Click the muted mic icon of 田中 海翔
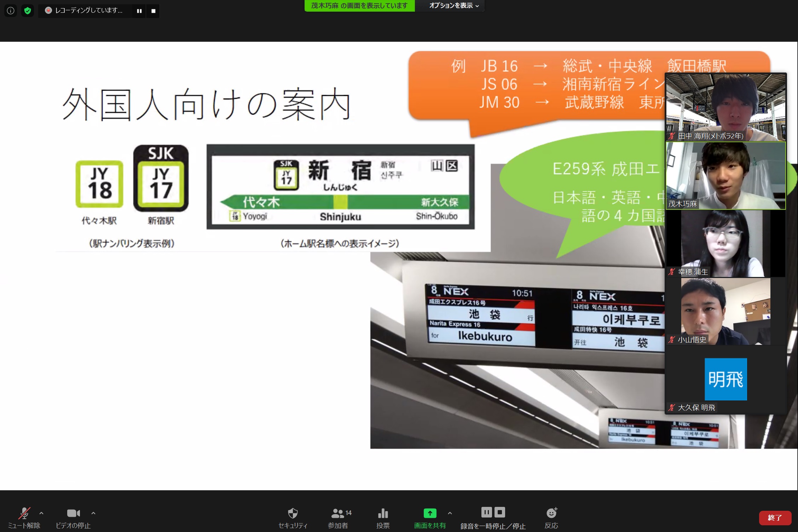Screen dimensions: 798x532 coord(671,136)
